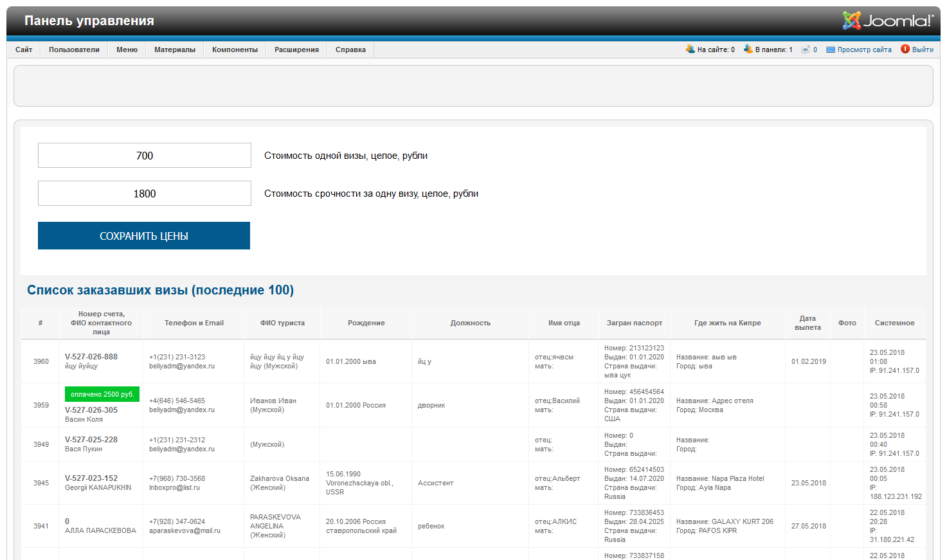The height and width of the screenshot is (560, 947).
Task: Click row ID 3959
Action: point(41,405)
